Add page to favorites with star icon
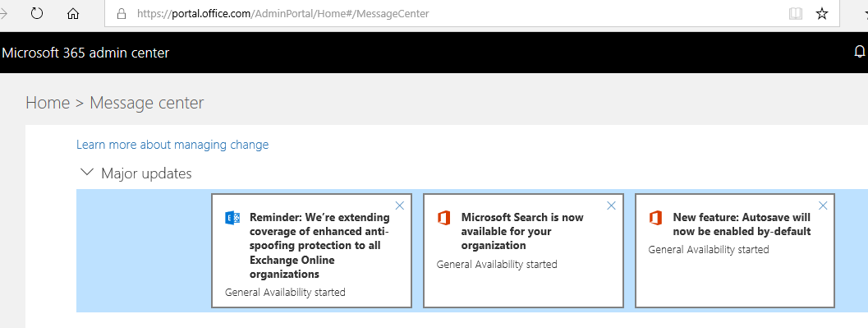This screenshot has width=868, height=328. tap(822, 14)
